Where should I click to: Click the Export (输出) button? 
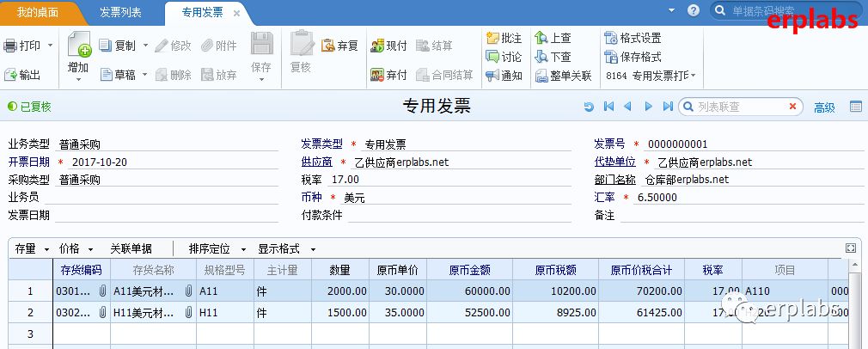click(22, 75)
